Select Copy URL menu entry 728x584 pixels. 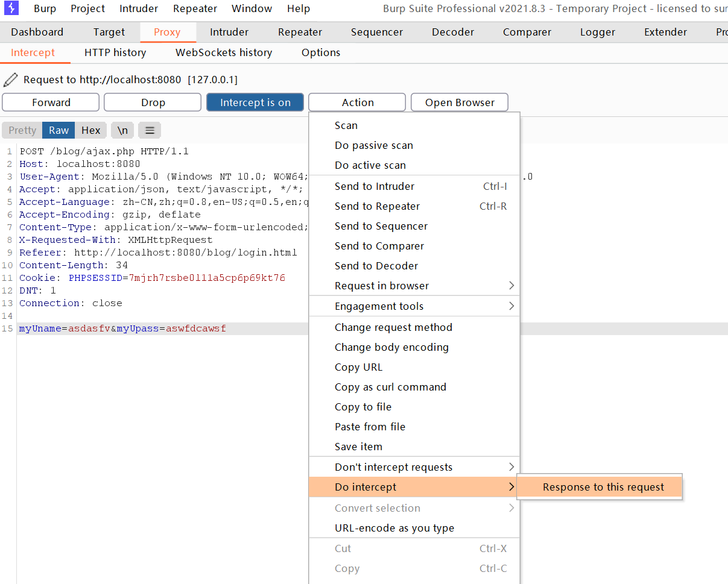click(414, 367)
